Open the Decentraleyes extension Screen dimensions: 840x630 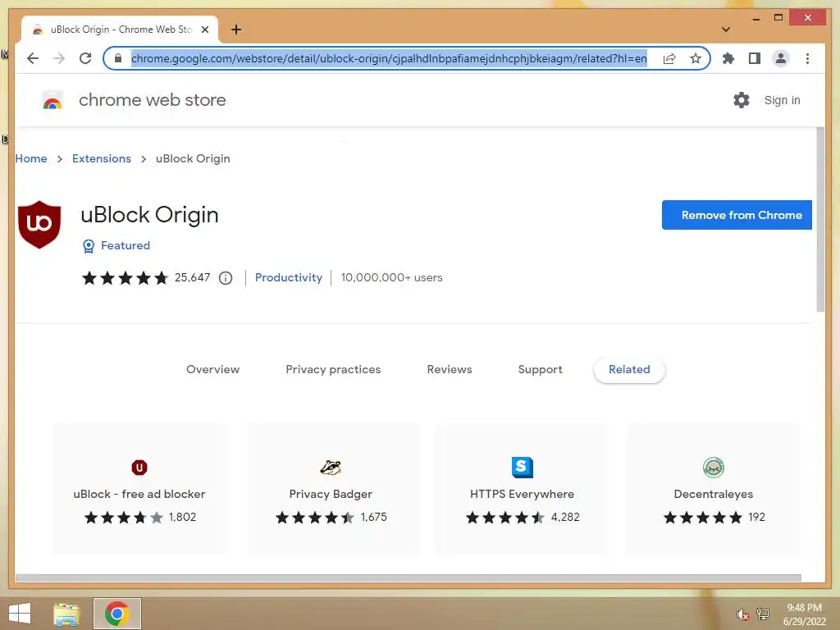click(713, 489)
